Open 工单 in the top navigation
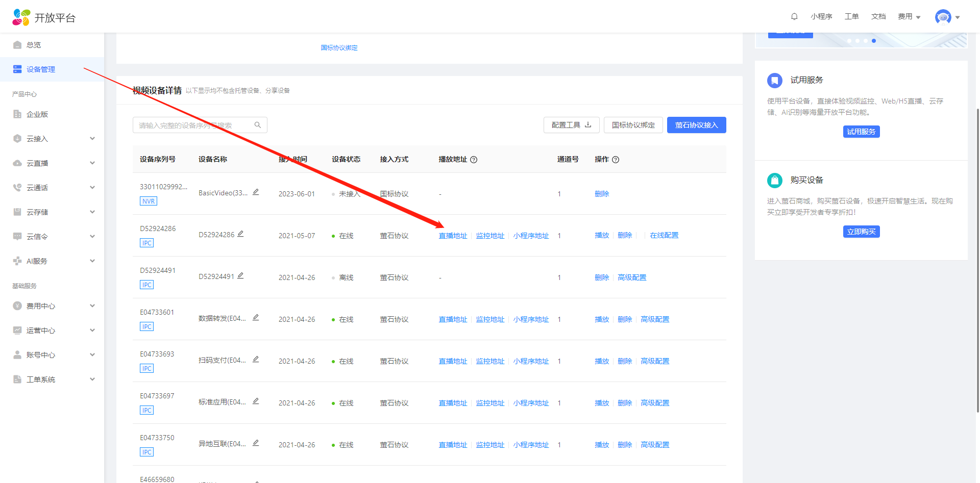 (x=851, y=17)
